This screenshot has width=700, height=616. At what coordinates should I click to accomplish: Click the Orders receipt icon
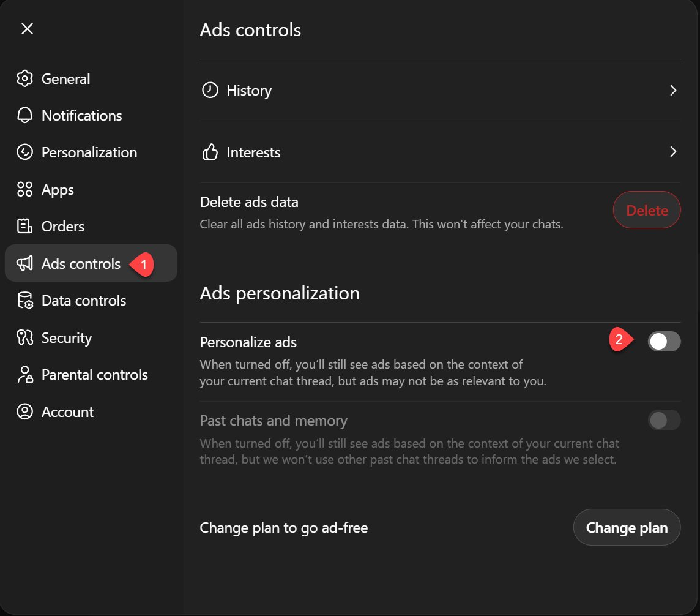(x=24, y=226)
